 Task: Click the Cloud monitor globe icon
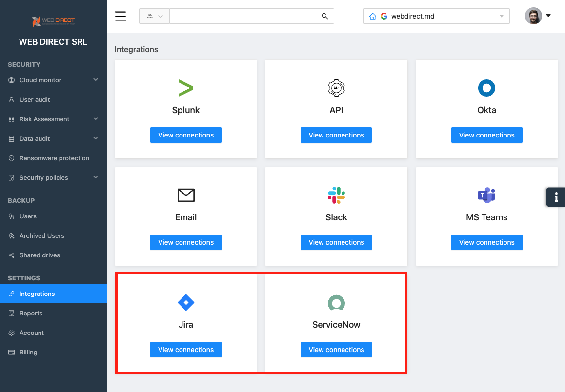tap(12, 80)
